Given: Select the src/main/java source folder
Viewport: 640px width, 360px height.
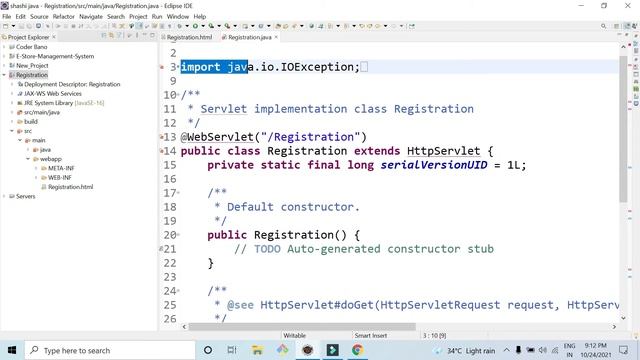Looking at the screenshot, I should 42,112.
